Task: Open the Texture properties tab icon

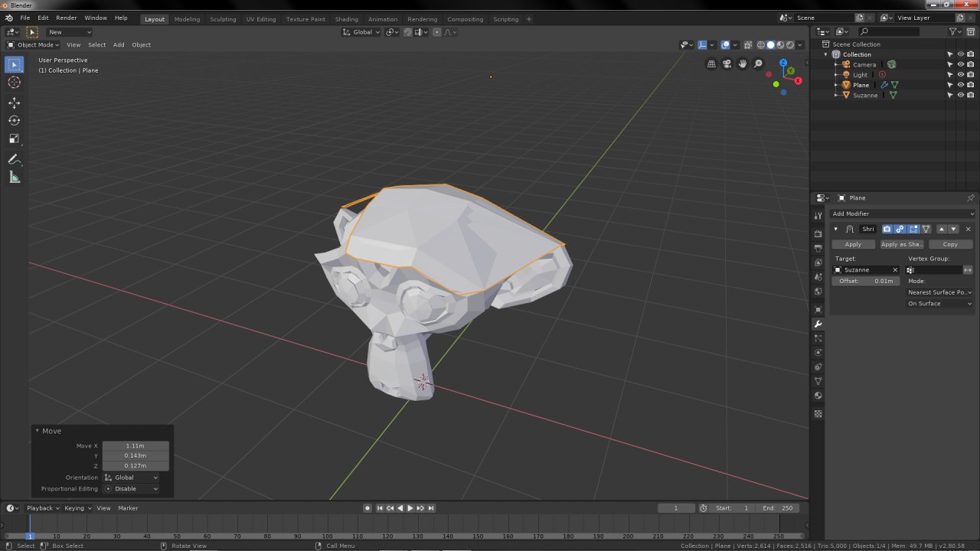Action: pos(818,414)
